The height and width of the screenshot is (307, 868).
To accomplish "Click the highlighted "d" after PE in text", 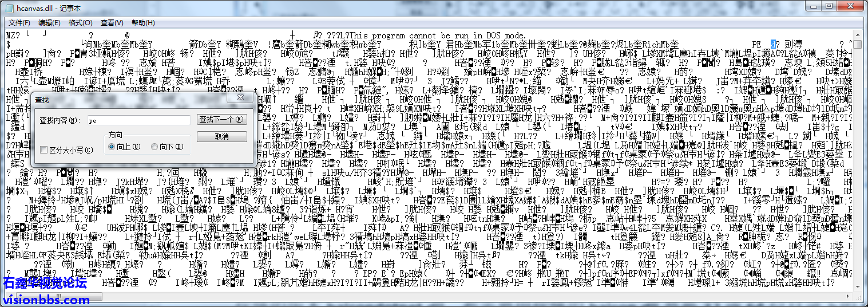I will click(773, 44).
